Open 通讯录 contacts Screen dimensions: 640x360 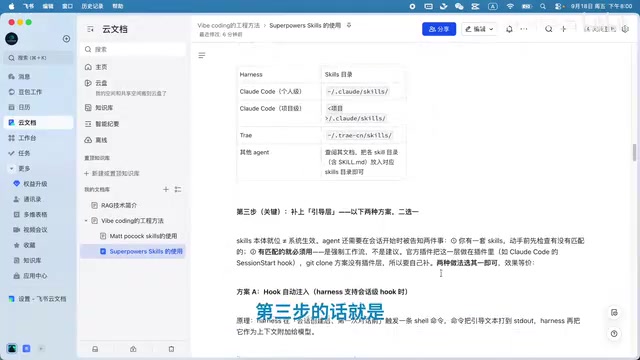click(x=27, y=199)
